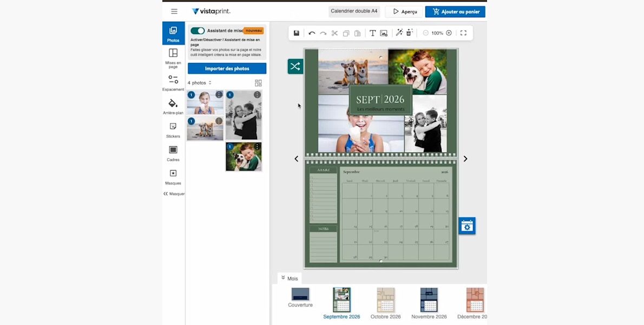Switch to the Mises en page tab
Screen dimensions: 644x325
coord(173,57)
